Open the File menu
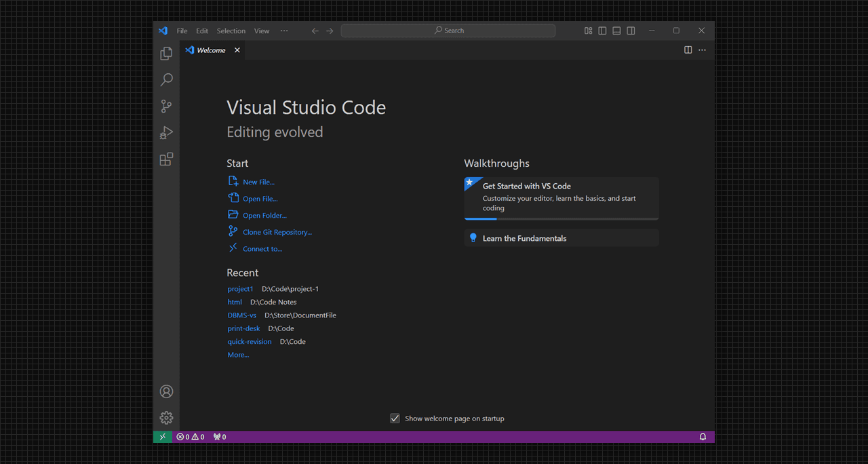The width and height of the screenshot is (868, 464). [182, 31]
